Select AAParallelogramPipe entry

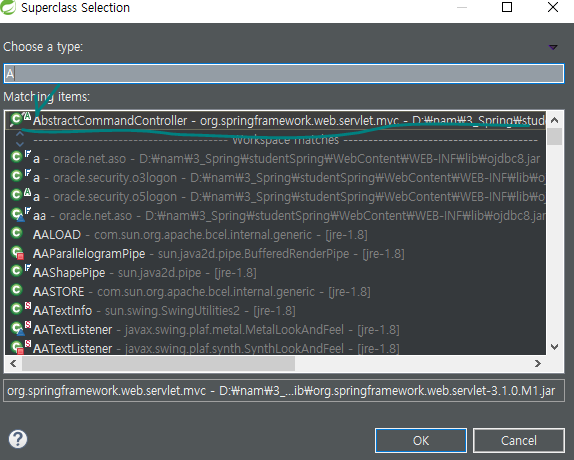[x=276, y=254]
